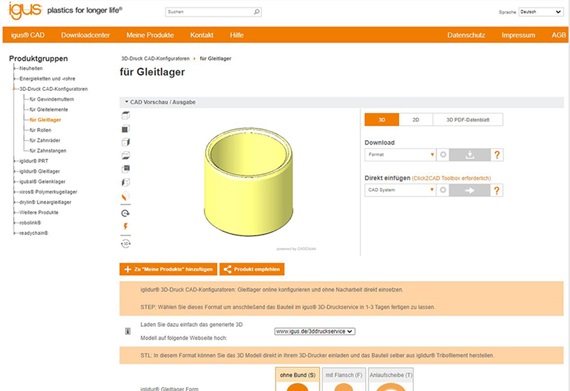Open help for the CAD System insert

pyautogui.click(x=497, y=190)
